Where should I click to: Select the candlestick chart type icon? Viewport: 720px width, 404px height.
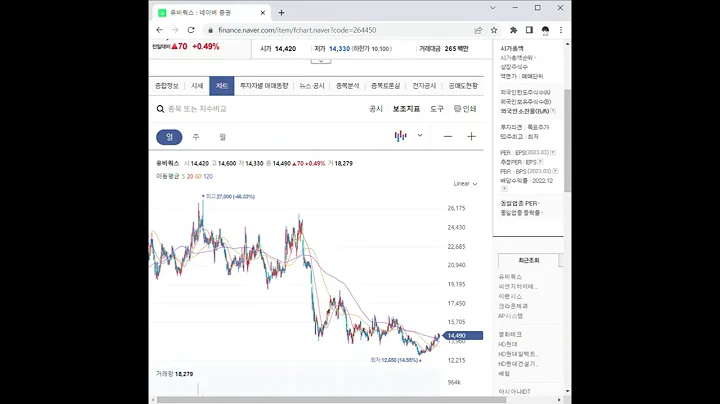(400, 136)
